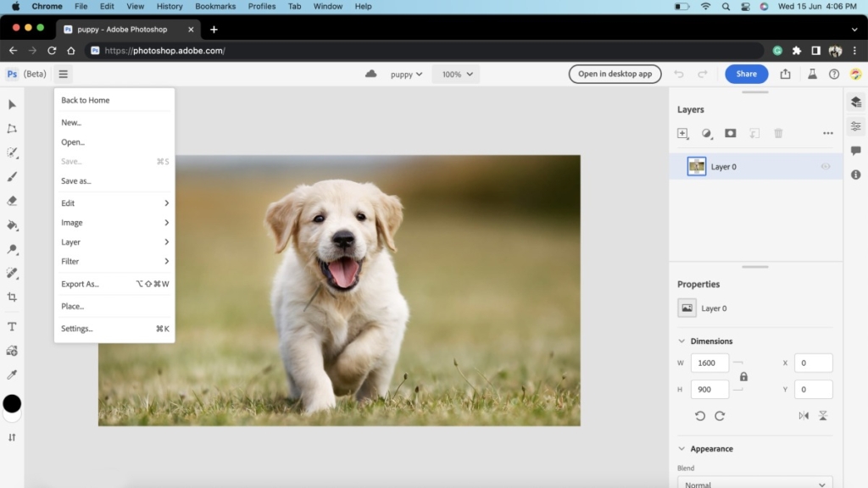Click the black foreground color swatch
This screenshot has width=868, height=488.
pos(12,403)
